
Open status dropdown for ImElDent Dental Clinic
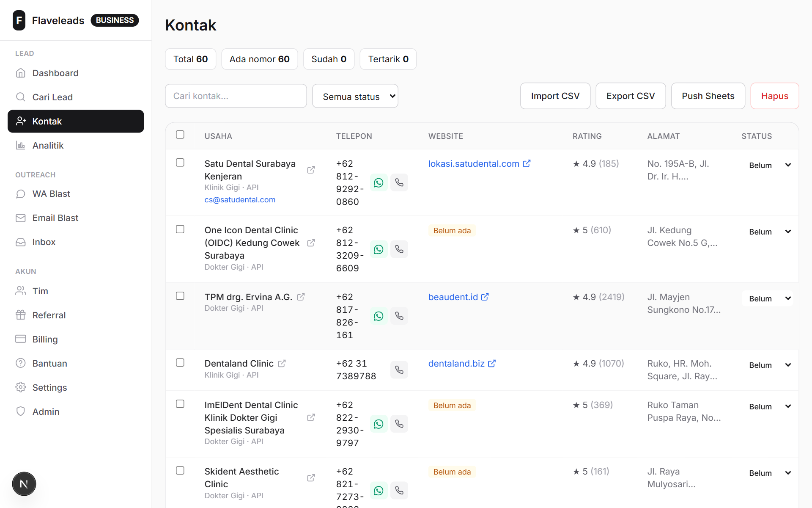point(768,406)
